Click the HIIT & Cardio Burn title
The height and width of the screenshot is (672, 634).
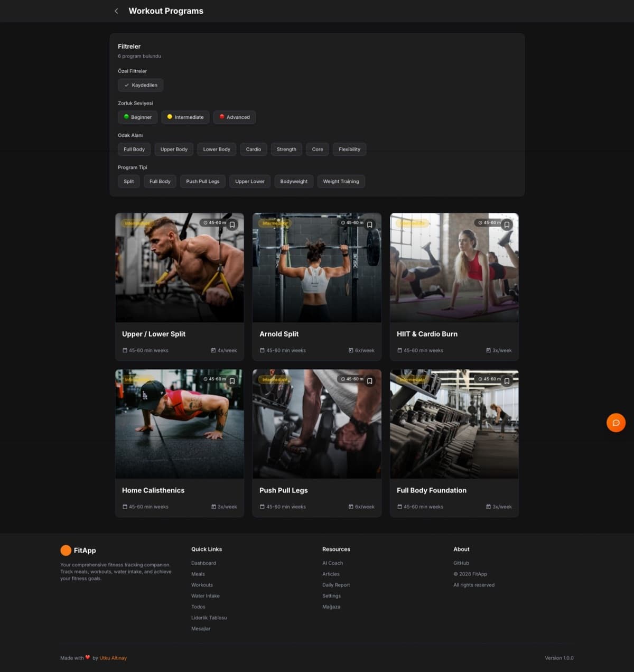coord(427,334)
